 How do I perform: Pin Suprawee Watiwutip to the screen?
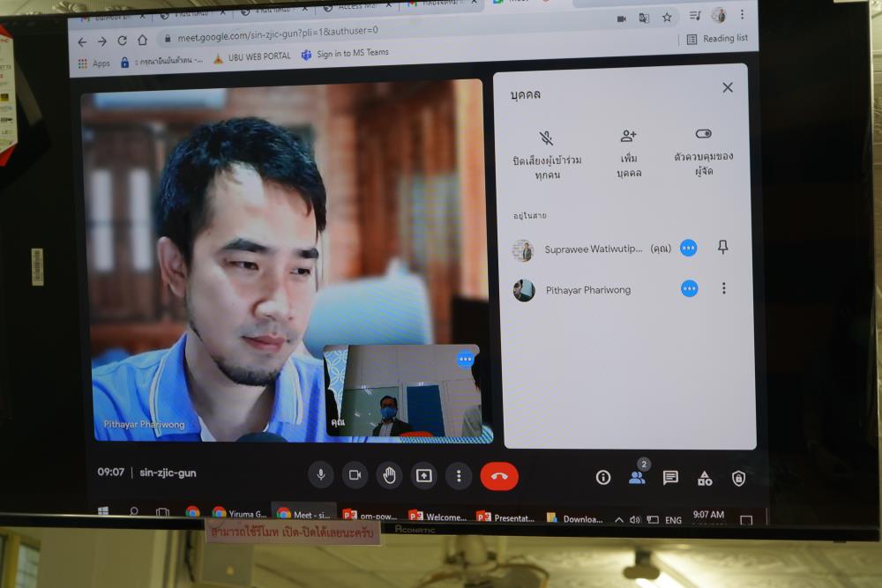pos(722,248)
